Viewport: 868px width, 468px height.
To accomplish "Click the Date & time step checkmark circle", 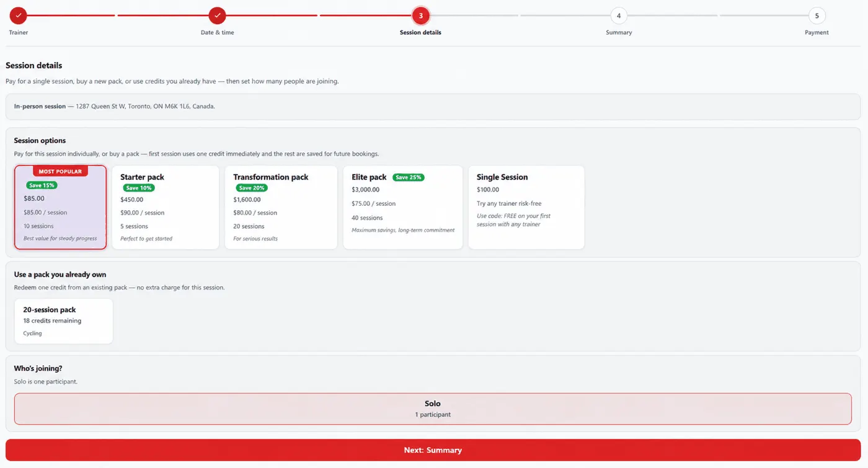I will (x=217, y=15).
